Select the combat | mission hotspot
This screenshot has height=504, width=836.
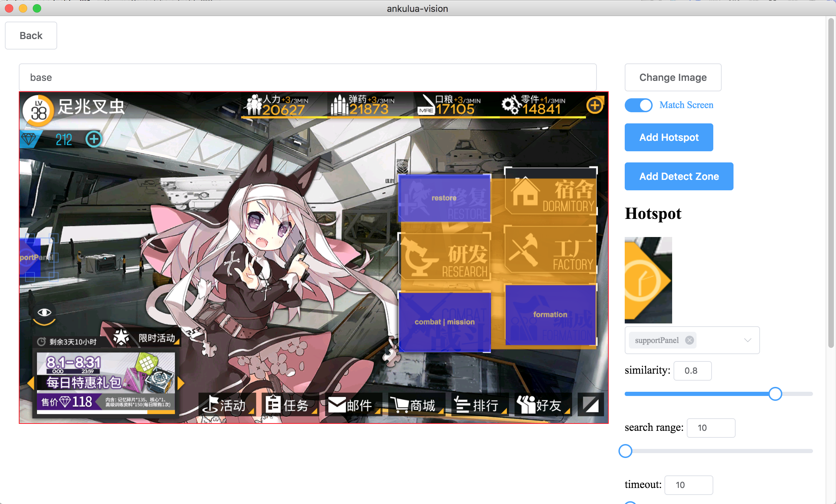(x=444, y=322)
